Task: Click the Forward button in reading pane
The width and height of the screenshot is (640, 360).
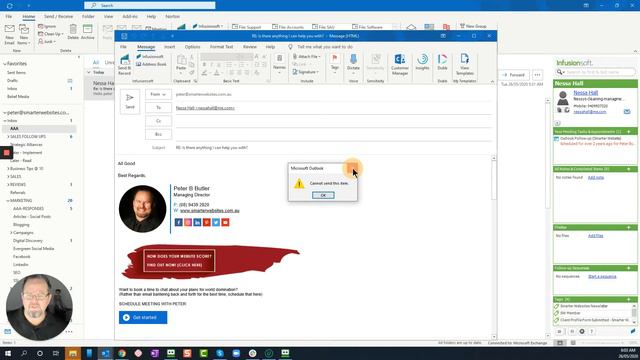Action: click(514, 75)
